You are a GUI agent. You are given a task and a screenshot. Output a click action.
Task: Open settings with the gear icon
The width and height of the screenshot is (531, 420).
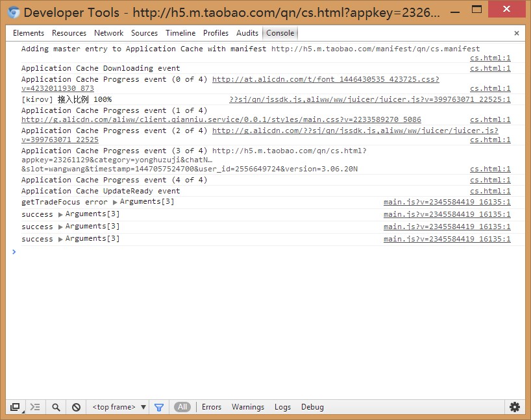(514, 407)
